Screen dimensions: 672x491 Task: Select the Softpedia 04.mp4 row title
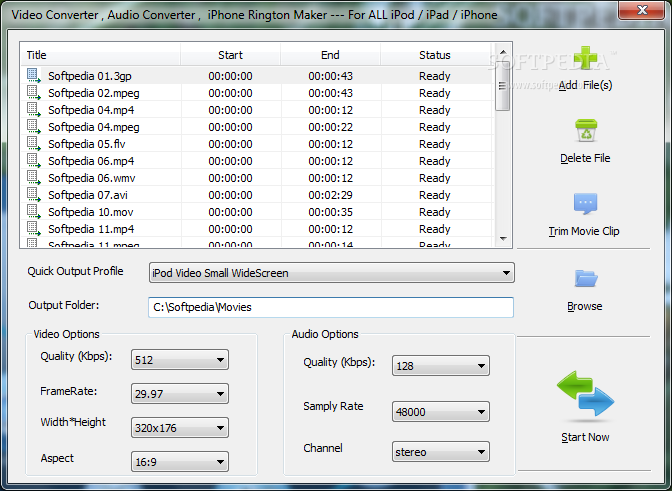click(91, 110)
